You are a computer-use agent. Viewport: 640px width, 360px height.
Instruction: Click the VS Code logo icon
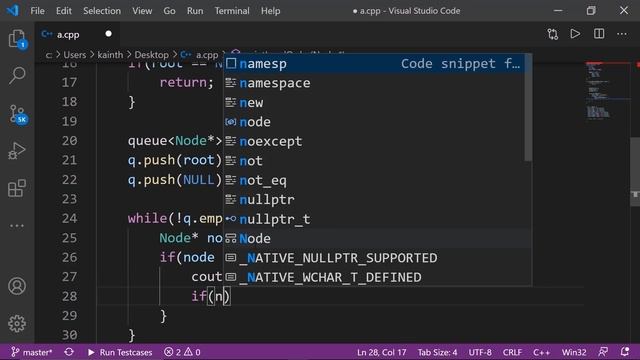[x=12, y=10]
